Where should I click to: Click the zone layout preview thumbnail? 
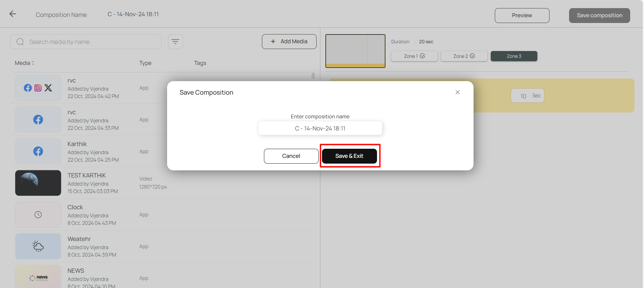pyautogui.click(x=355, y=51)
